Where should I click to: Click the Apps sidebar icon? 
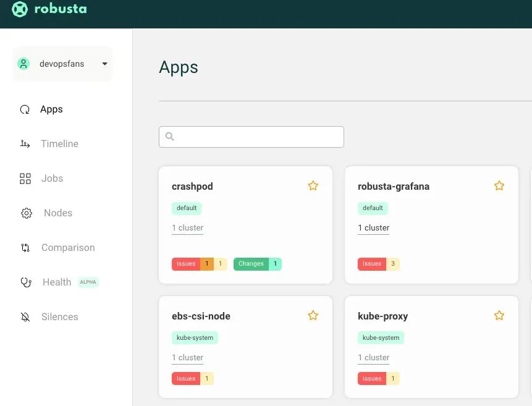[25, 109]
